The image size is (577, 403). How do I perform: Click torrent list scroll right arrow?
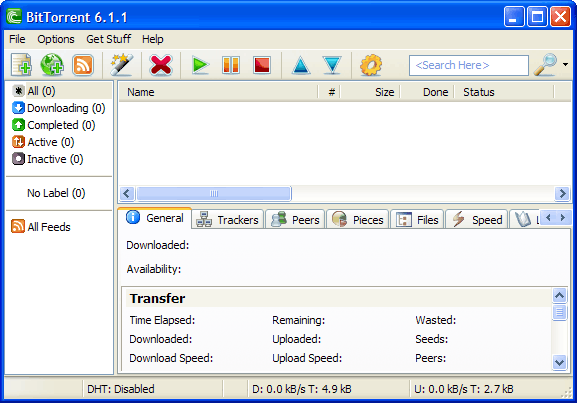click(x=562, y=193)
